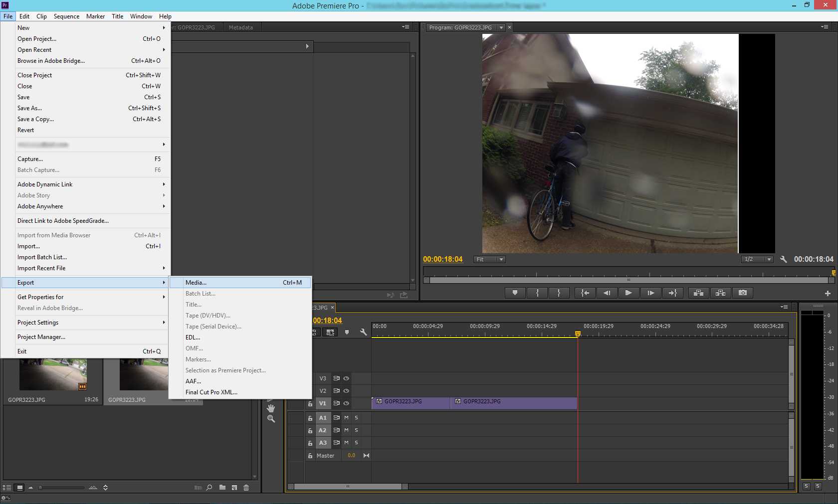Step forward one frame in Program monitor

(x=650, y=293)
